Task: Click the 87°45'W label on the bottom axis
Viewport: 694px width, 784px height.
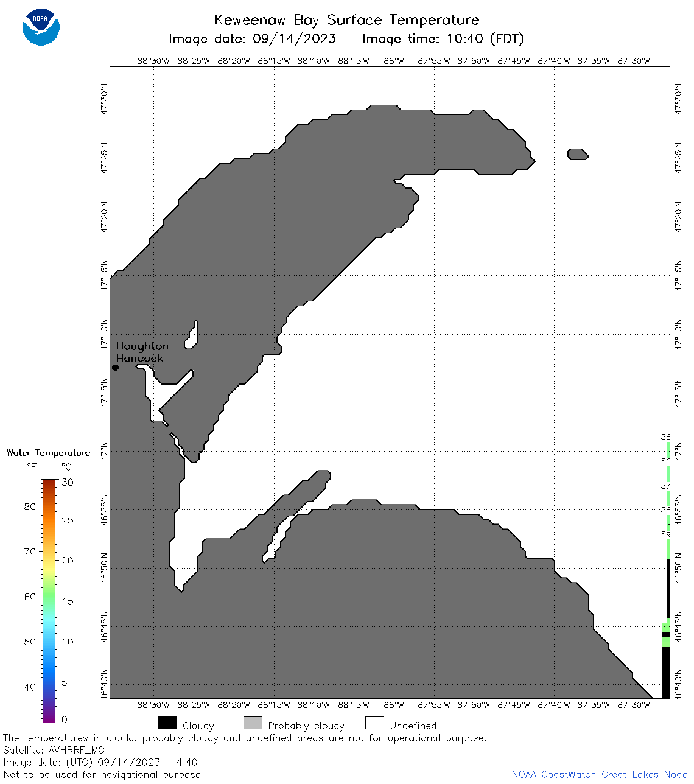Action: click(x=514, y=705)
